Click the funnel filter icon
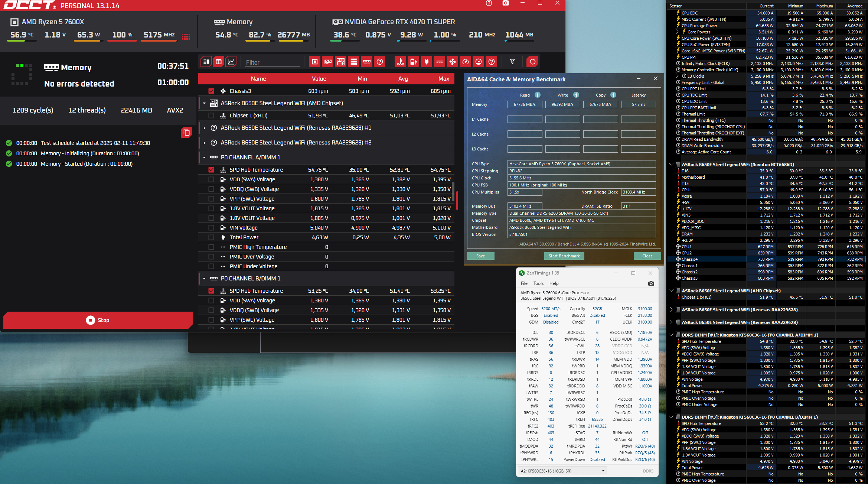Image resolution: width=868 pixels, height=484 pixels. [512, 62]
